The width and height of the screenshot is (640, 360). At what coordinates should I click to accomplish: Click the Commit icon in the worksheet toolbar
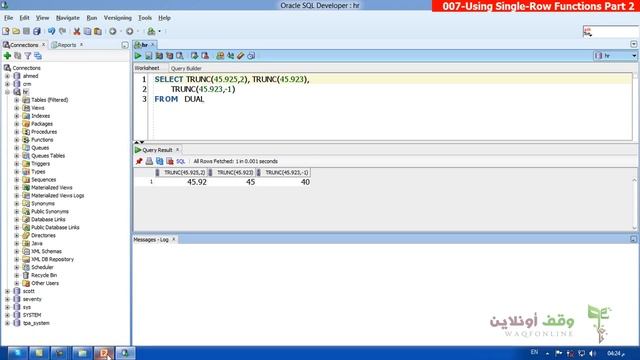[195, 56]
